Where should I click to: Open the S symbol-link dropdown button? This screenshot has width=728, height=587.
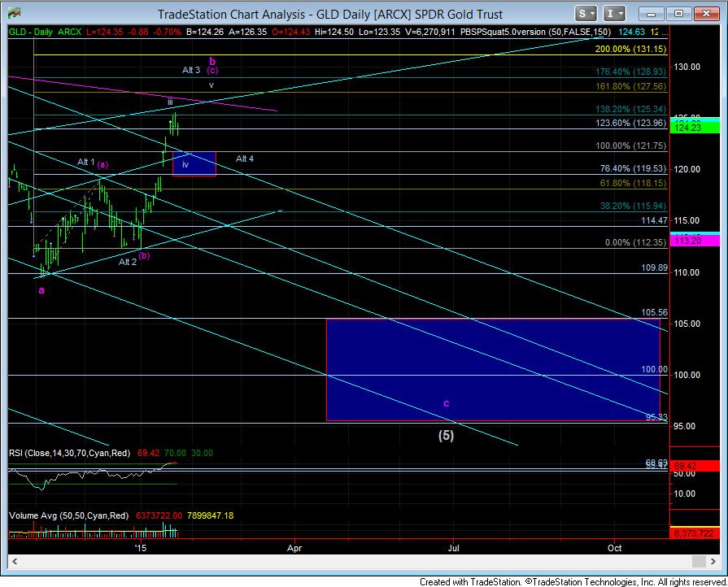pos(586,14)
